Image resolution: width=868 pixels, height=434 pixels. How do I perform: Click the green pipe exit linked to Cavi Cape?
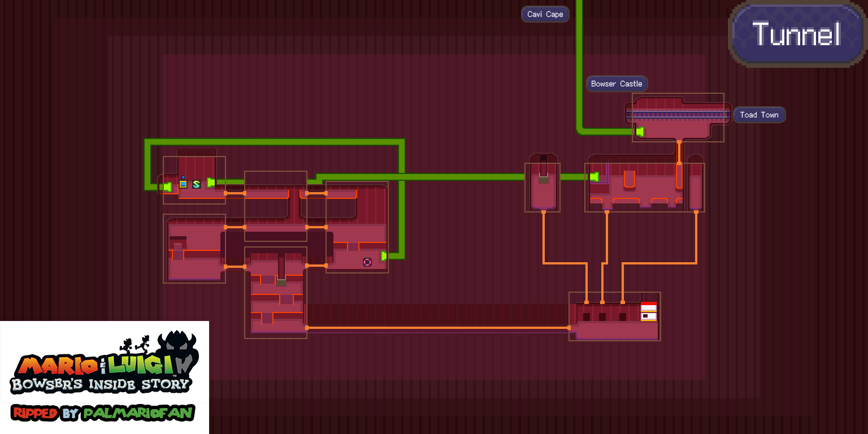point(640,132)
